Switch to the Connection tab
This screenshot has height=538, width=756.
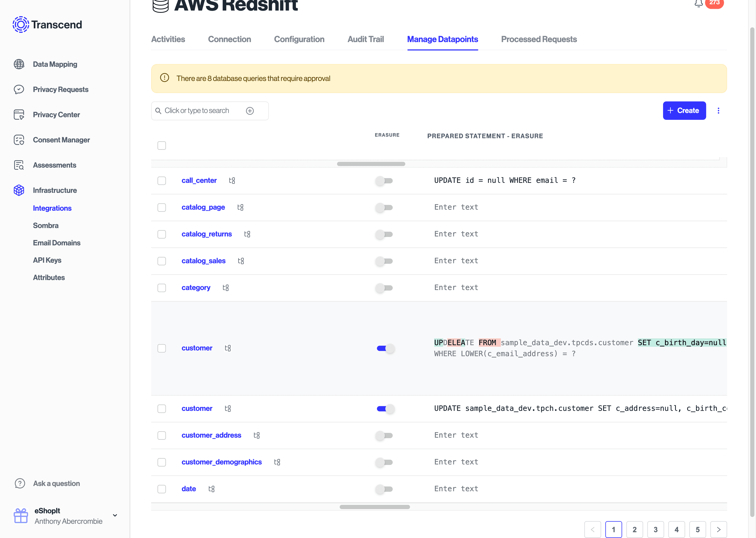pos(229,39)
